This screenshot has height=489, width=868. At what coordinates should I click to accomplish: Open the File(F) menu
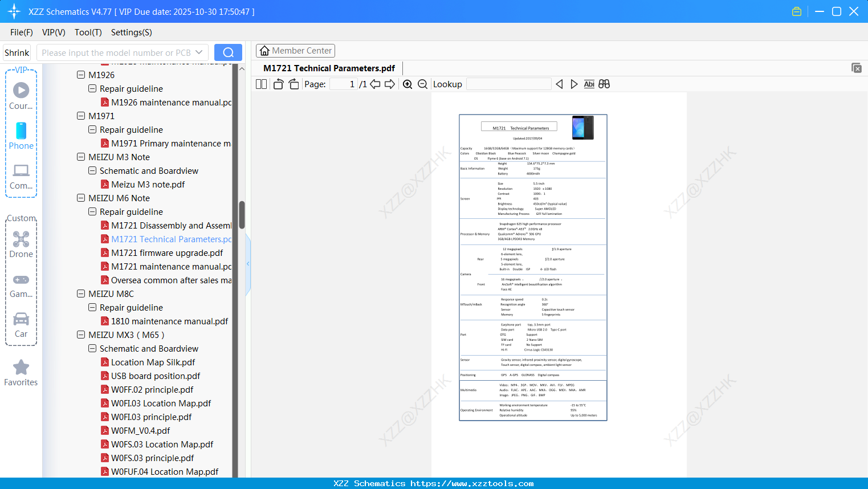[x=22, y=32]
